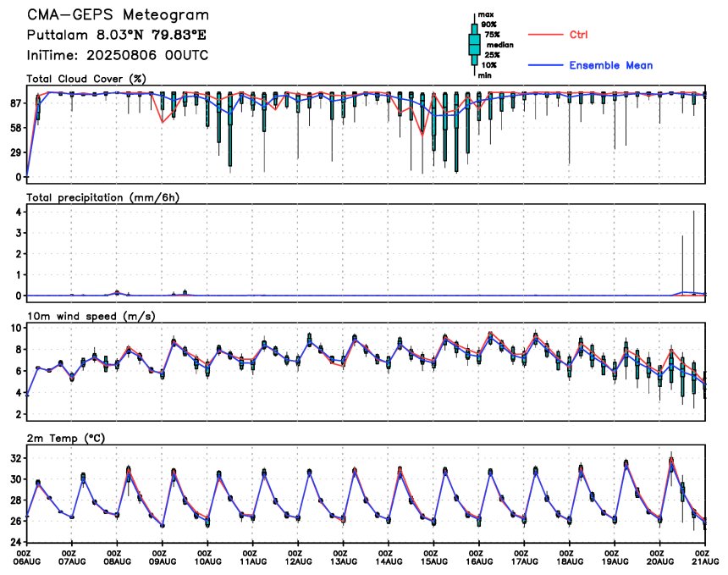Click the '10' wind speed axis tick

click(16, 329)
